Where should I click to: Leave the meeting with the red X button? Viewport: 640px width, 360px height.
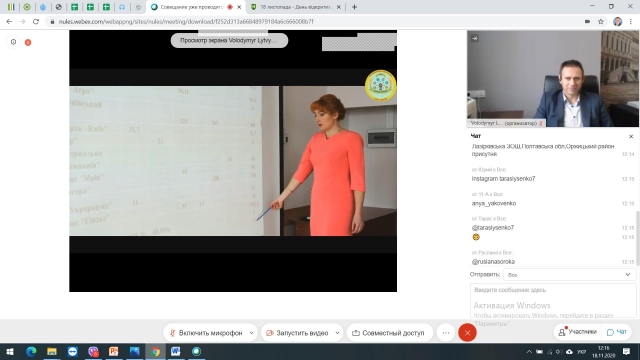pyautogui.click(x=467, y=333)
